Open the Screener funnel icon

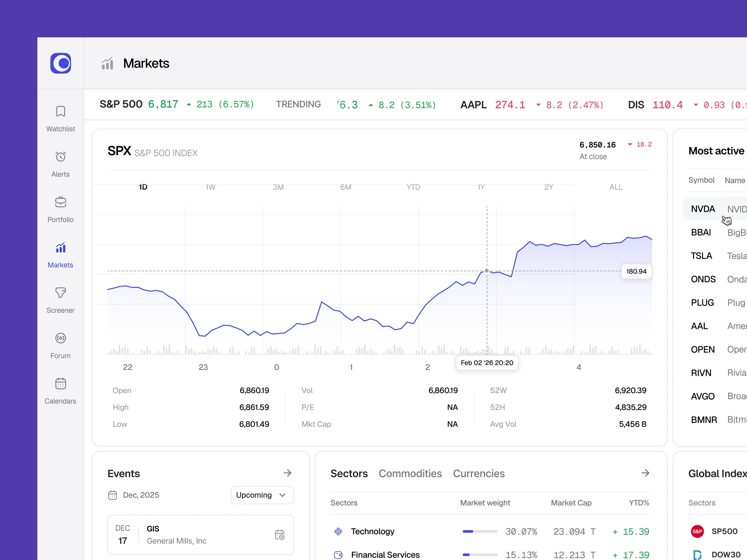(60, 293)
